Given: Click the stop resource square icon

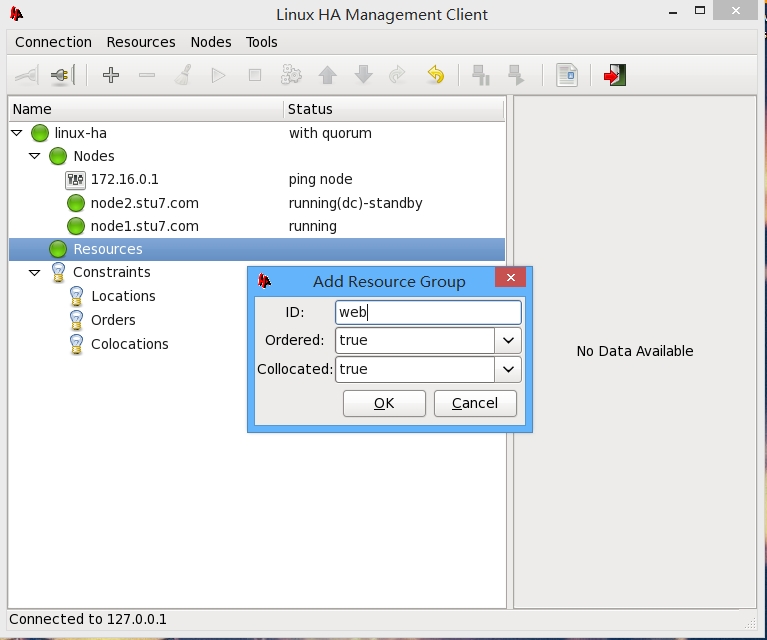Looking at the screenshot, I should (255, 75).
